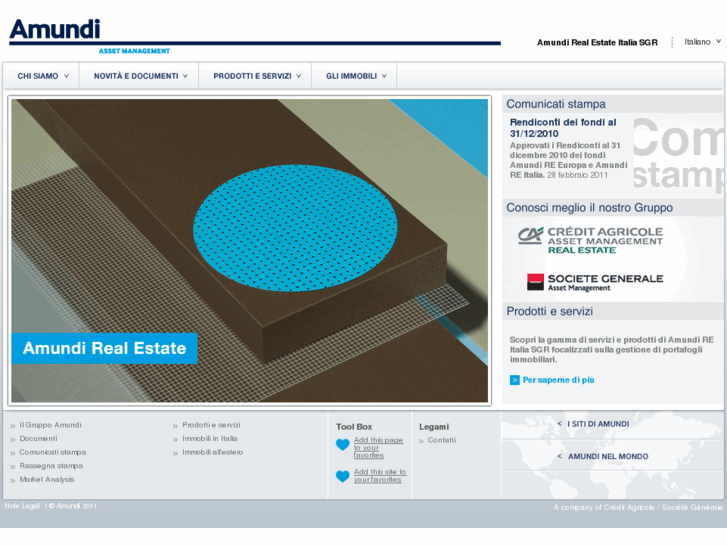
Task: Open the Market Analysis footer link
Action: click(x=46, y=480)
